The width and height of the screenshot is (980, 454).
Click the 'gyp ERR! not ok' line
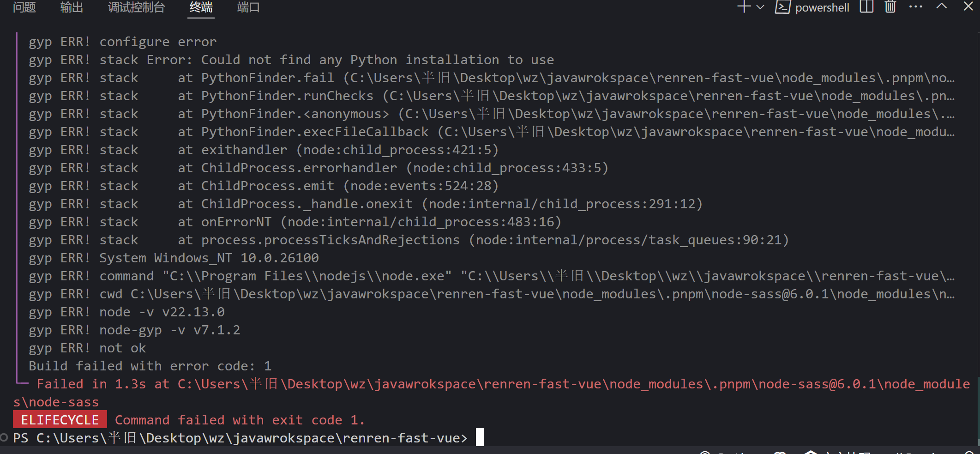click(x=87, y=348)
